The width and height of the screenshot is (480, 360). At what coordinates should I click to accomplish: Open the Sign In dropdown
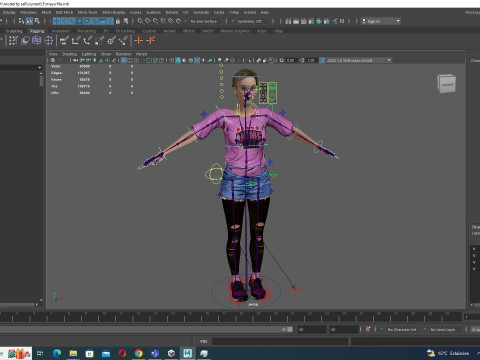pyautogui.click(x=381, y=21)
